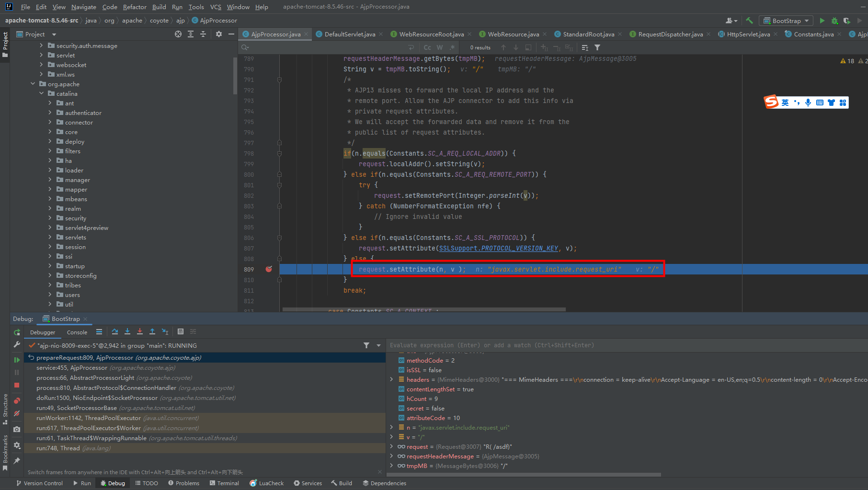
Task: Toggle Regex option in search bar
Action: click(x=452, y=47)
